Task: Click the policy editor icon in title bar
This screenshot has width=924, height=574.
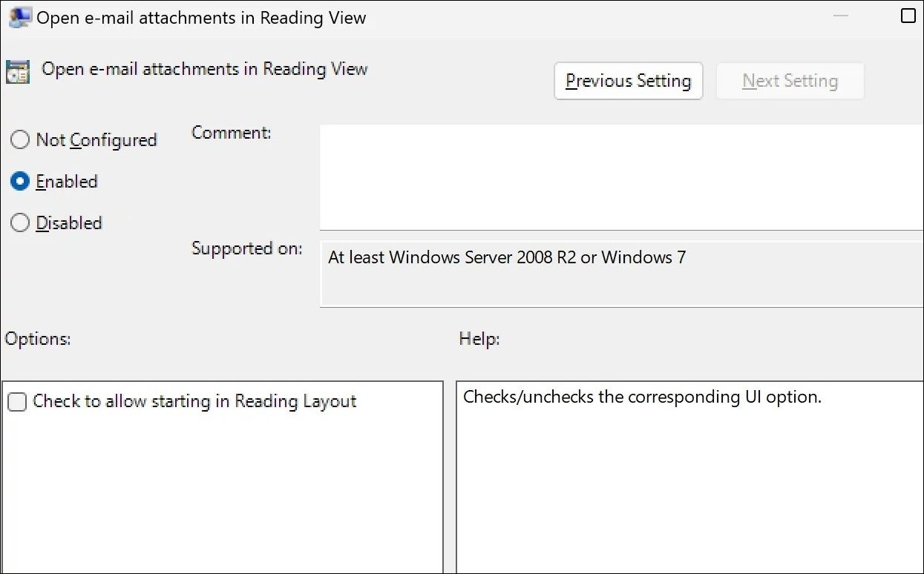Action: coord(20,18)
